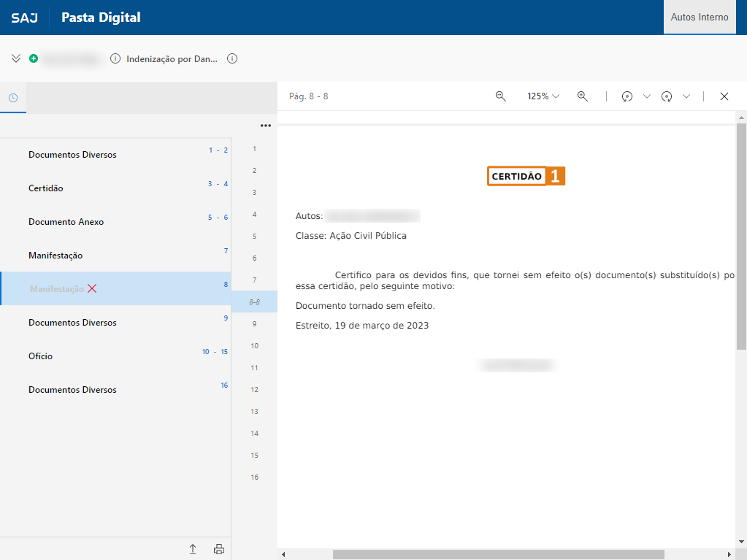Select voided Manifestação page 8

pyautogui.click(x=115, y=288)
